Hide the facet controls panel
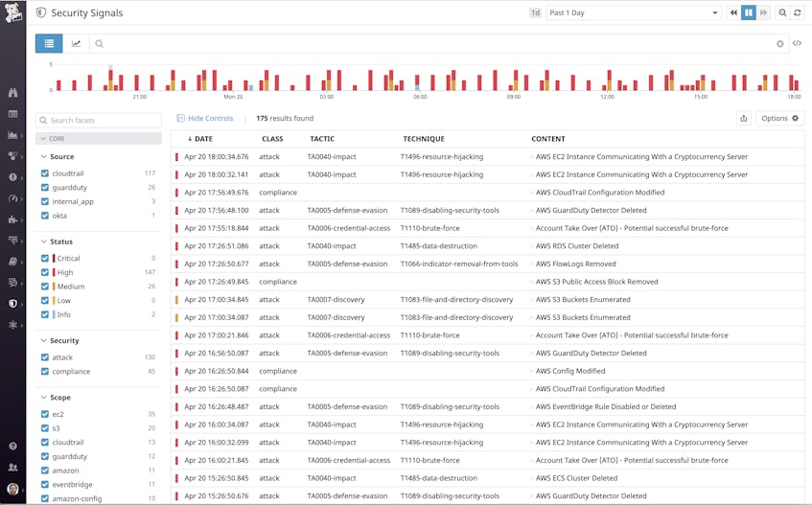Viewport: 812px width, 505px height. coord(205,119)
